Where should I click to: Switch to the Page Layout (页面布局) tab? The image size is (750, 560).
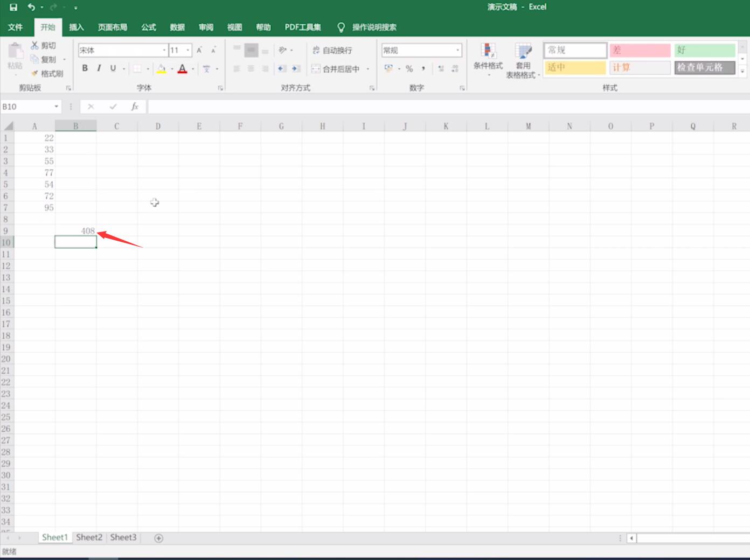(113, 27)
